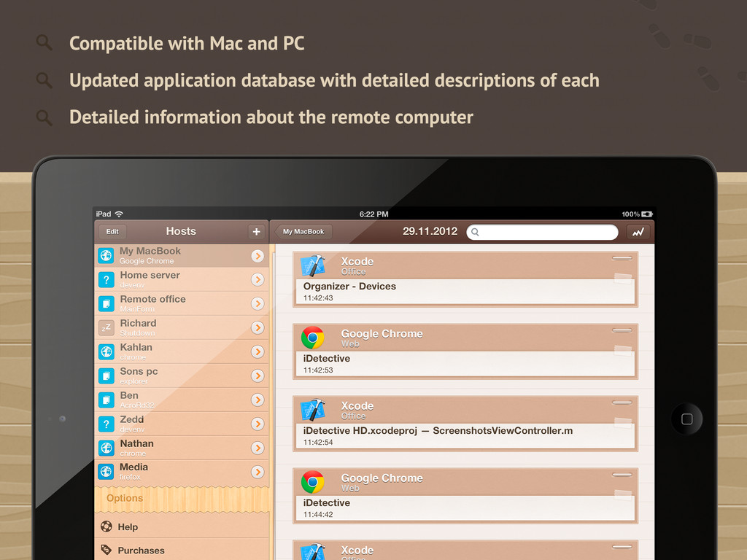
Task: Open disclosure arrow for Media host
Action: coord(258,472)
